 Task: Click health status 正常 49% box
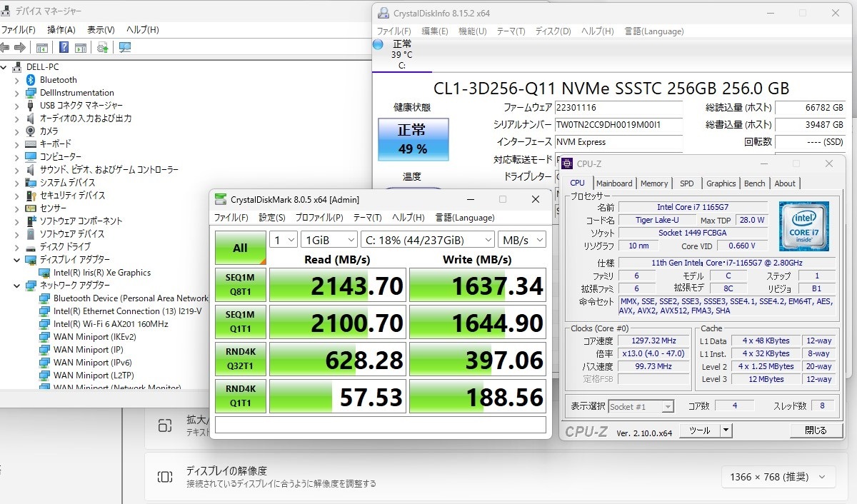point(413,139)
